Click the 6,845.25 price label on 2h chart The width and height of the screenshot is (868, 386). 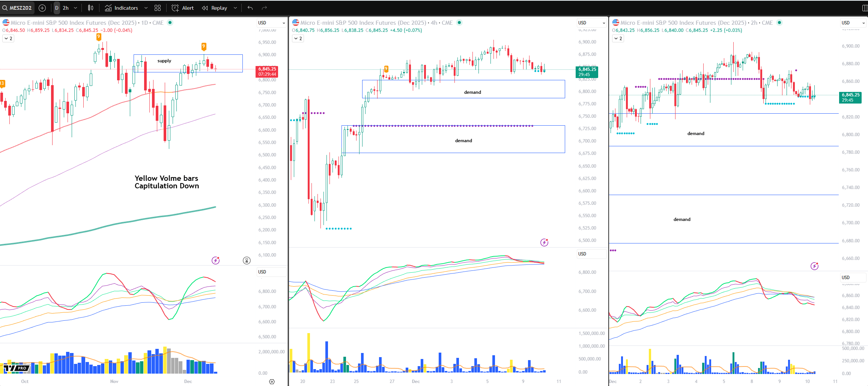click(x=850, y=98)
